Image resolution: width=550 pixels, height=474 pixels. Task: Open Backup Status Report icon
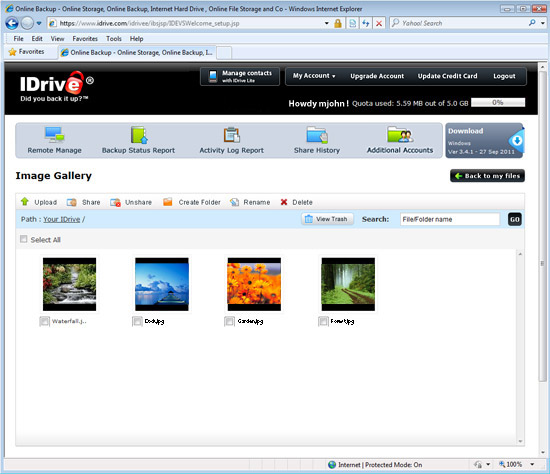pyautogui.click(x=139, y=135)
